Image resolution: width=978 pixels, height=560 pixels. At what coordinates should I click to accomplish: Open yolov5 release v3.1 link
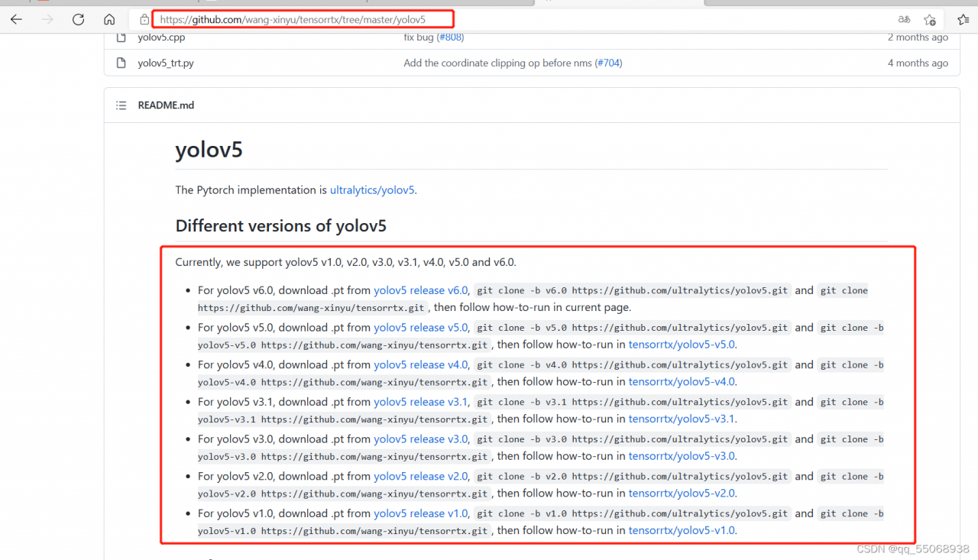[x=421, y=402]
